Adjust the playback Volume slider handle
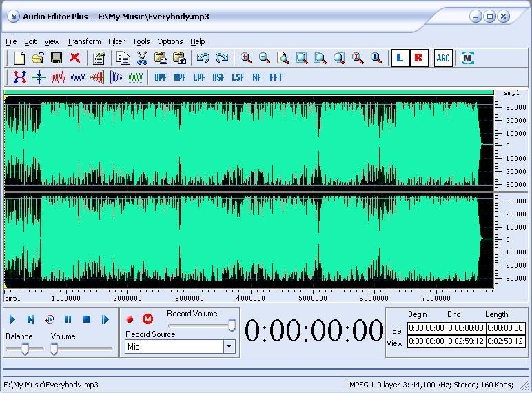532x393 pixels. coord(54,349)
